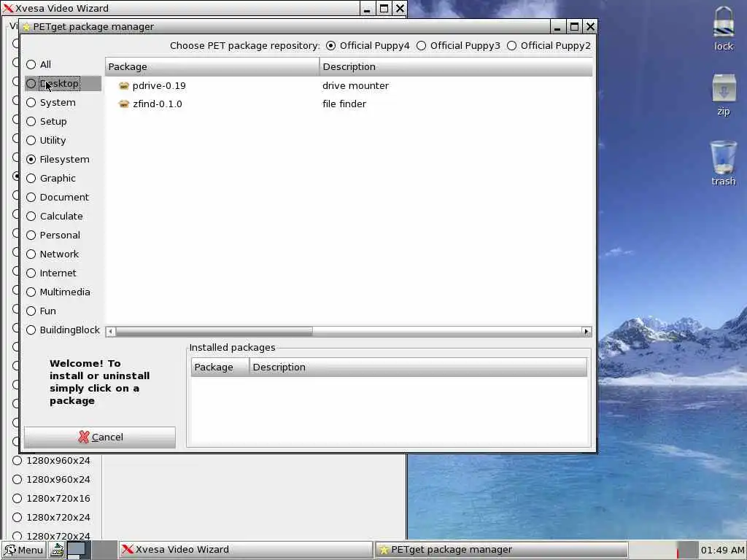Select the Utility category

(46, 141)
